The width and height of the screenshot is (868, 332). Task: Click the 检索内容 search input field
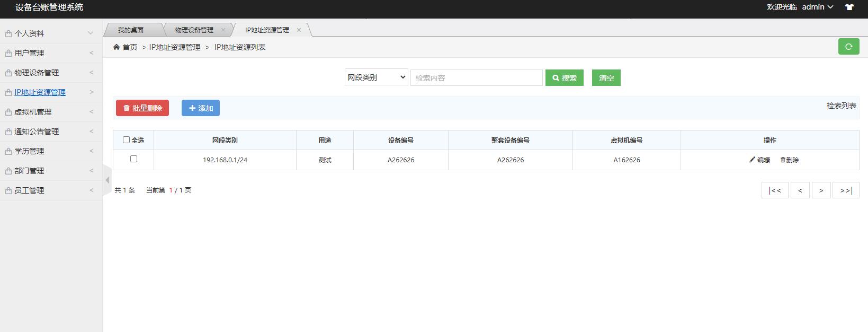click(x=476, y=78)
